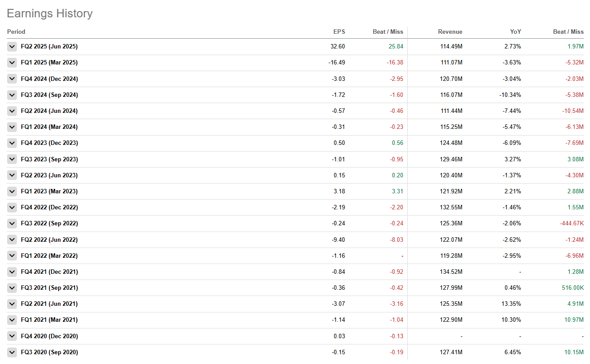Viewport: 590px width, 364px height.
Task: Toggle the FQ1 2023 (Mar 2023) chevron
Action: tap(12, 192)
